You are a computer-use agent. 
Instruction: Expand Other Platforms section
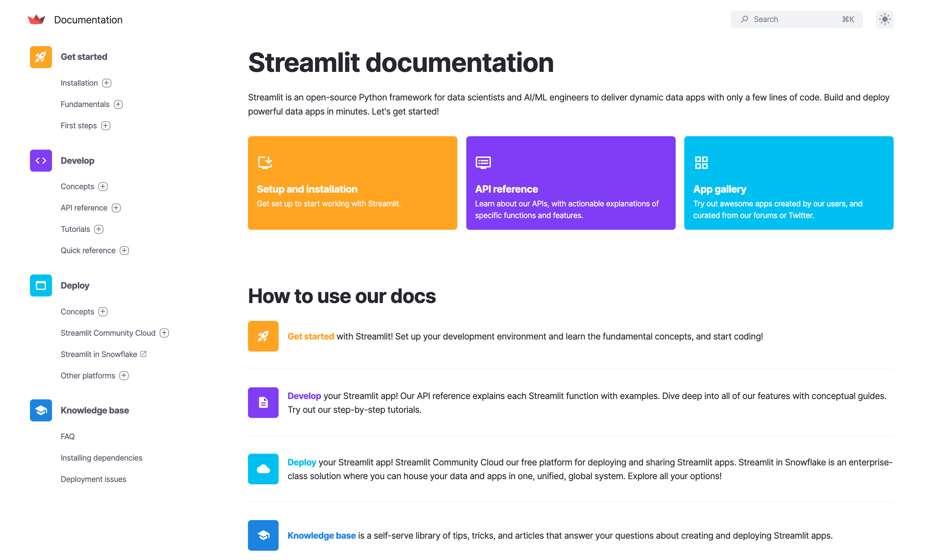pyautogui.click(x=124, y=375)
